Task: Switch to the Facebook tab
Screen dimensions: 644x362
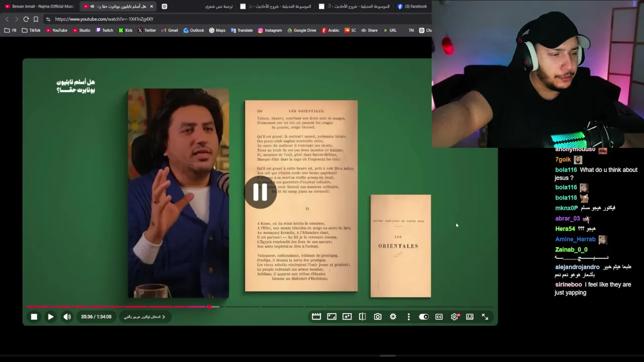Action: tap(412, 7)
